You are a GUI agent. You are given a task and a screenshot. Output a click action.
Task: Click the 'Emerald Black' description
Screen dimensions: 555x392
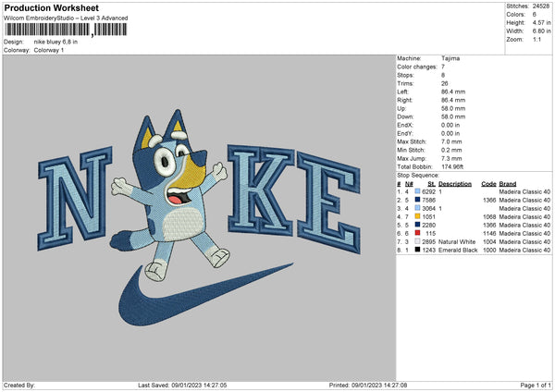458,251
